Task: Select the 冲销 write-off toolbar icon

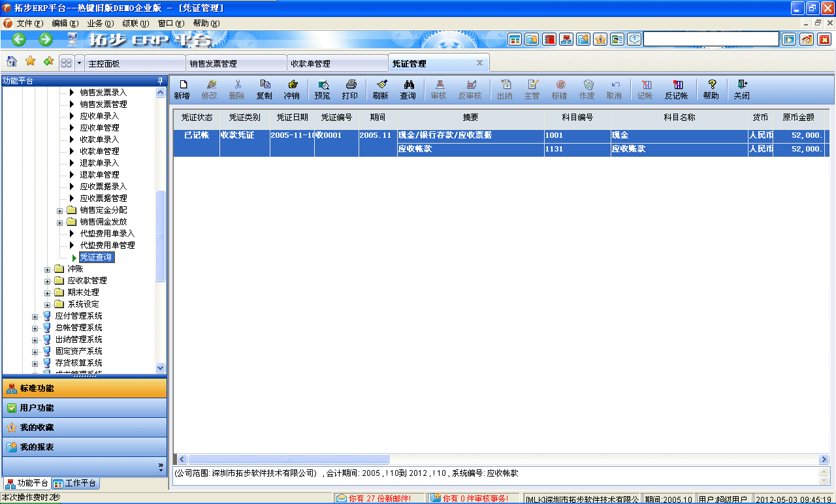Action: coord(291,89)
